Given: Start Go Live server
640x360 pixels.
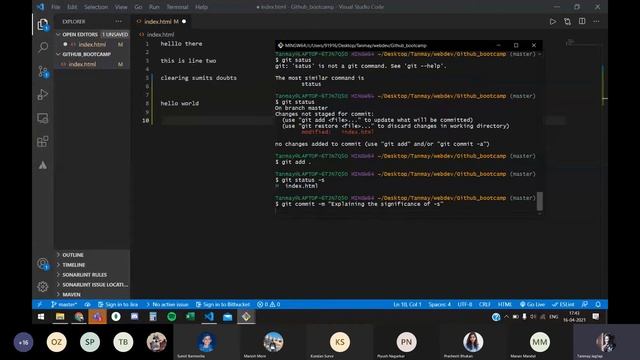Looking at the screenshot, I should (x=532, y=304).
